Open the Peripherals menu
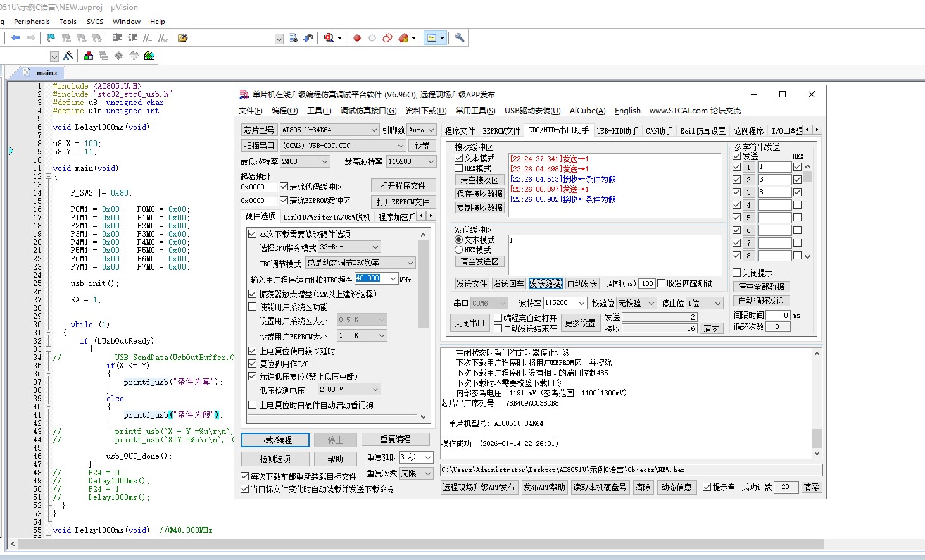This screenshot has height=560, width=925. click(x=32, y=21)
